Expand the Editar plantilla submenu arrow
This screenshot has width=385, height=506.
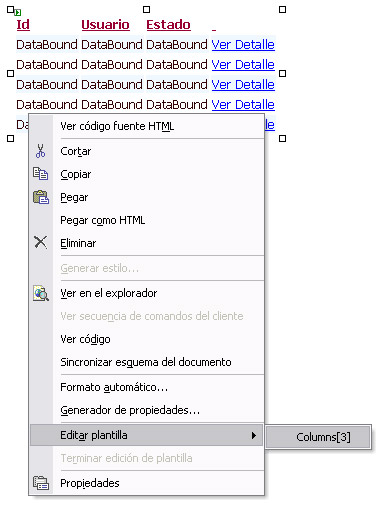click(x=254, y=435)
